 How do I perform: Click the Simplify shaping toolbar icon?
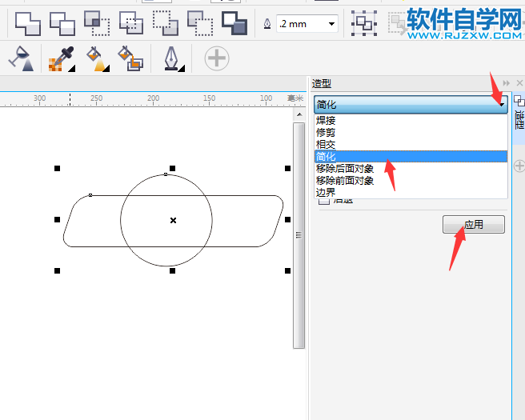pyautogui.click(x=130, y=24)
